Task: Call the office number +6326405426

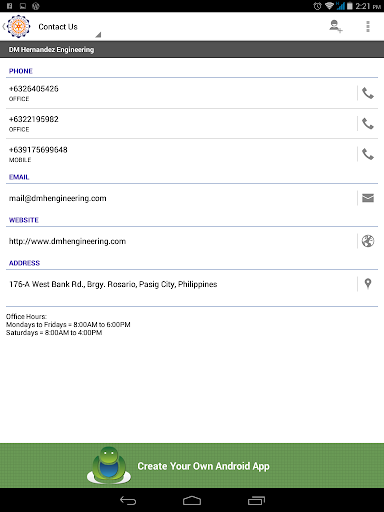Action: tap(368, 93)
